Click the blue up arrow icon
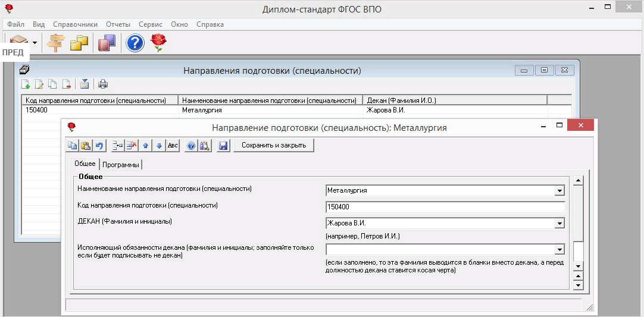 point(146,146)
